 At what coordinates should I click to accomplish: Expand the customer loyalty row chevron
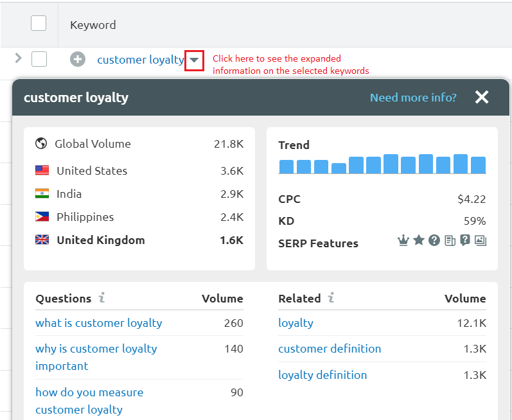tap(18, 58)
